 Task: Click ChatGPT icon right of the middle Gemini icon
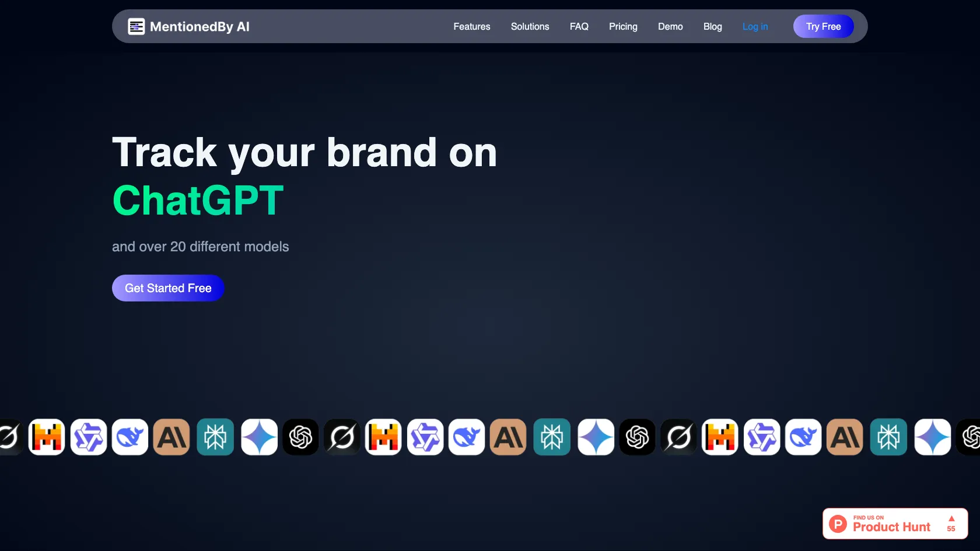tap(638, 437)
